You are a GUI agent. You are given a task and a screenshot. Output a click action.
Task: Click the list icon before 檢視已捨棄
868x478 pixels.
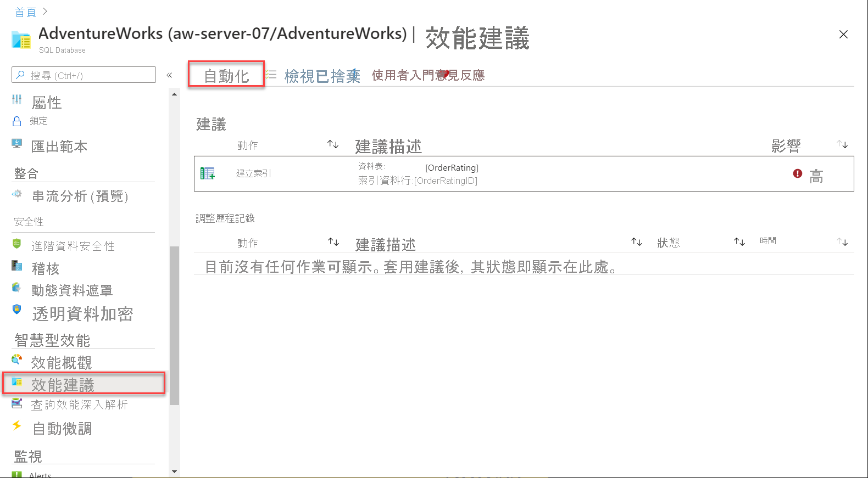coord(271,74)
